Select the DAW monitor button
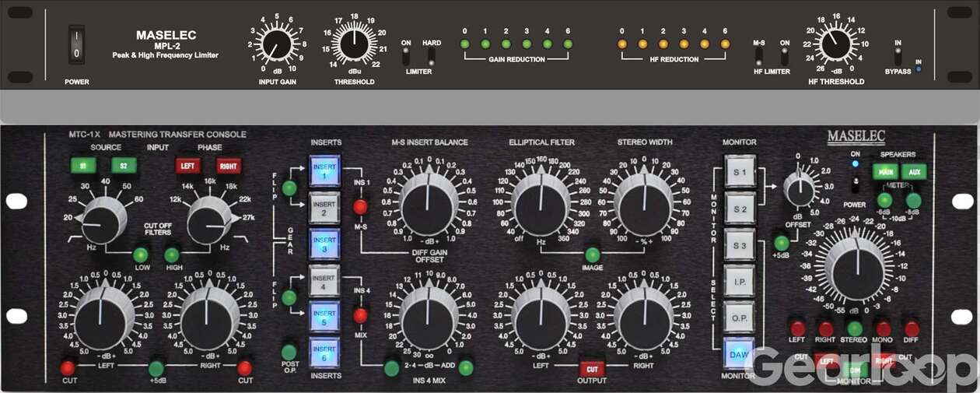The height and width of the screenshot is (393, 980). coord(739,353)
